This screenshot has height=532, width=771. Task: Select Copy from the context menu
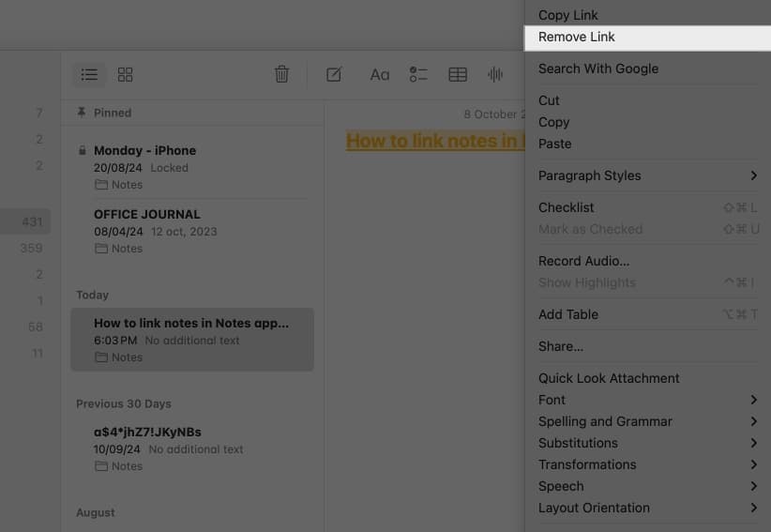click(x=647, y=122)
